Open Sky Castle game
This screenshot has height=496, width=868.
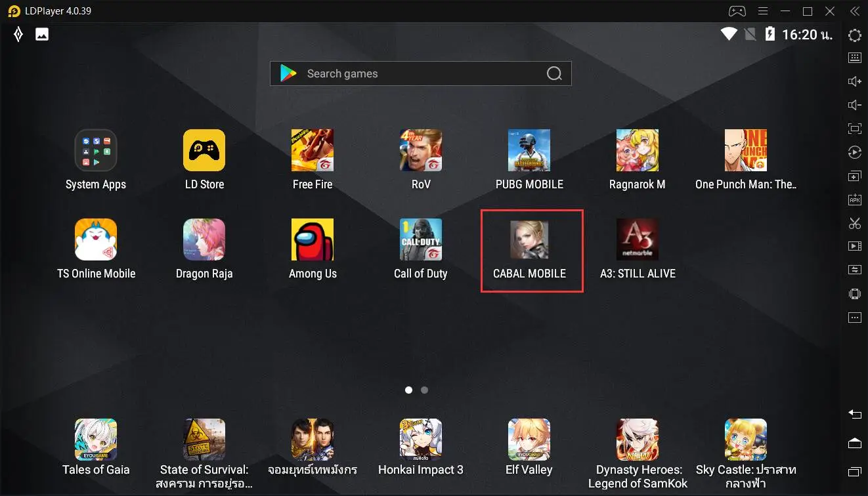(x=746, y=440)
